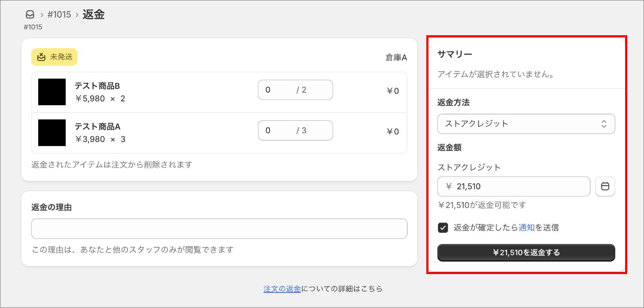Click the 返金されたアイテムは注文から削除されます note
The image size is (644, 308).
click(x=112, y=165)
